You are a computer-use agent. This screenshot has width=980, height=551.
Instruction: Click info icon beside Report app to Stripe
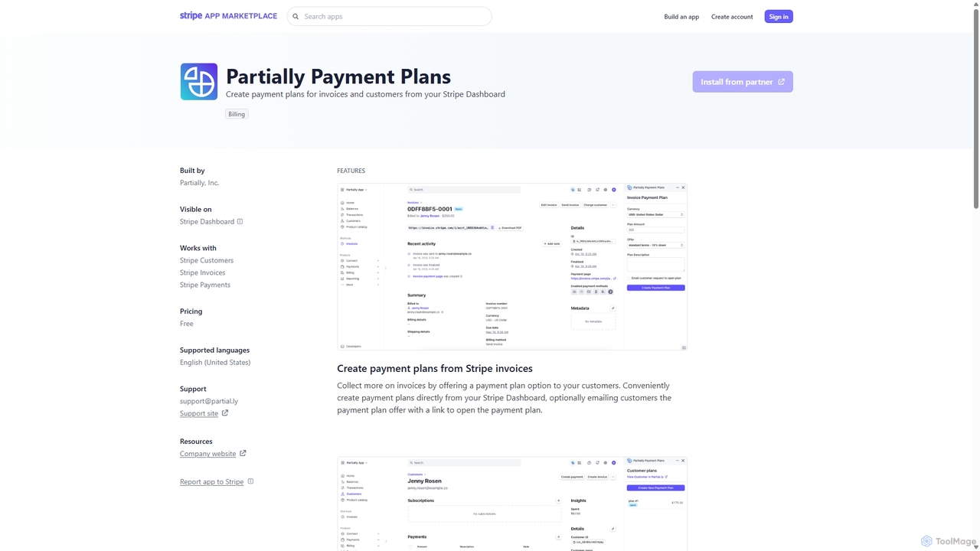pos(250,481)
